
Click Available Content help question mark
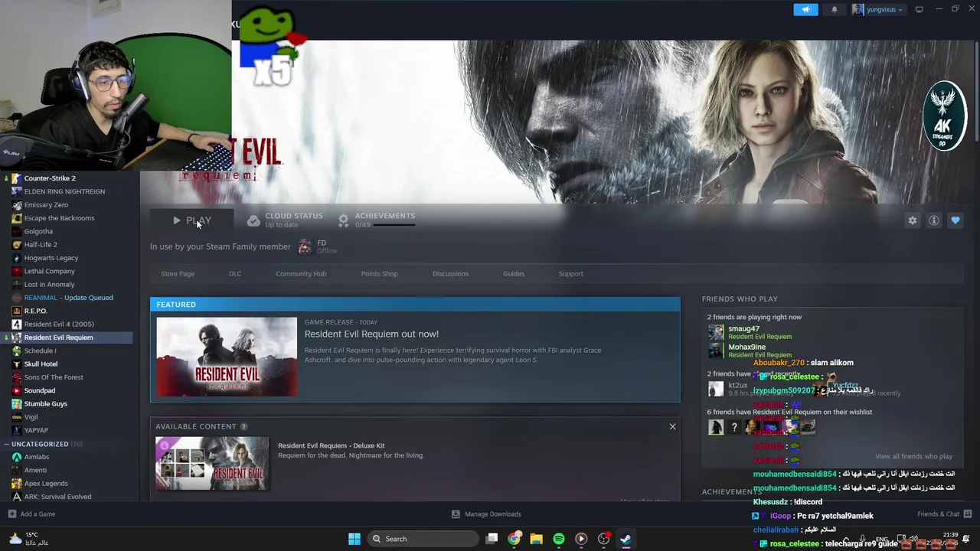(243, 426)
